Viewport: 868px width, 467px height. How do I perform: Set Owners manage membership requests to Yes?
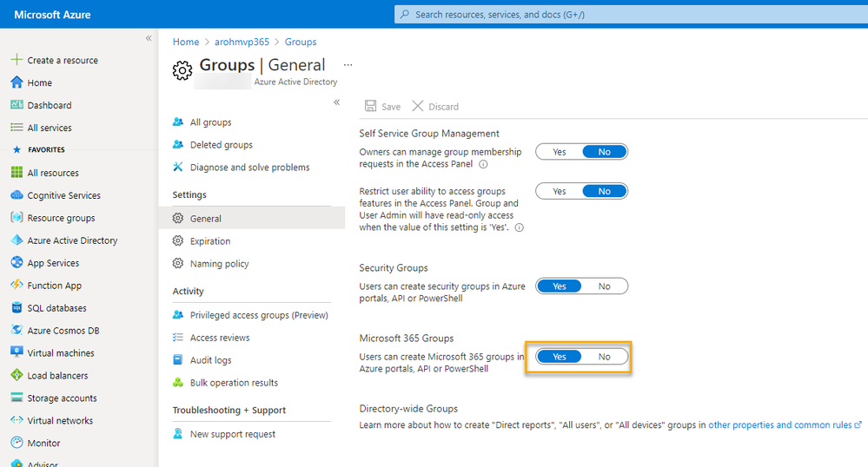coord(559,152)
